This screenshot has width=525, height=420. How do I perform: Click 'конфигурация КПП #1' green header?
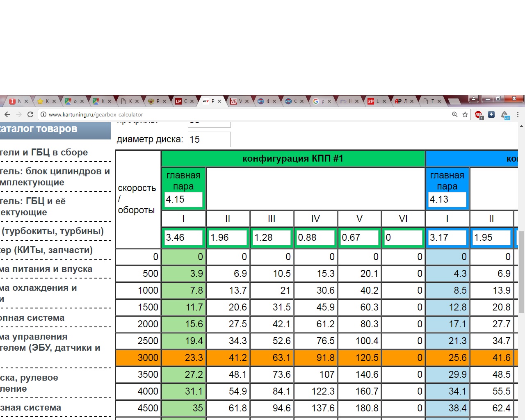pyautogui.click(x=293, y=159)
